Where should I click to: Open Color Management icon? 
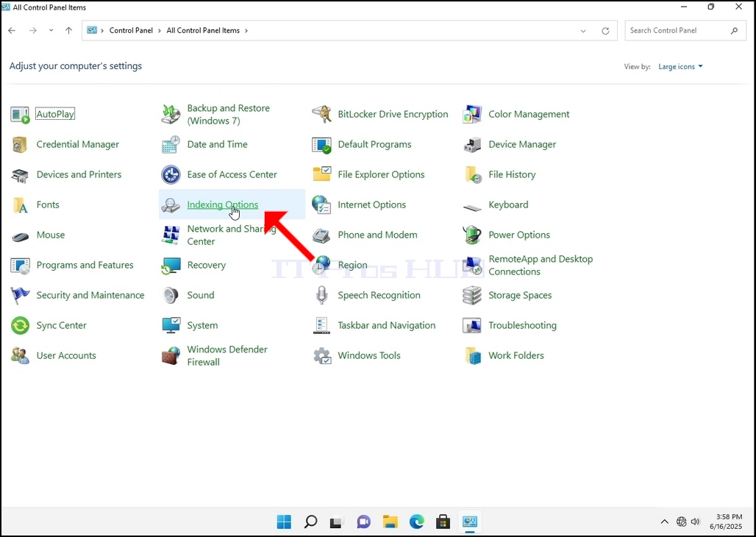tap(472, 114)
